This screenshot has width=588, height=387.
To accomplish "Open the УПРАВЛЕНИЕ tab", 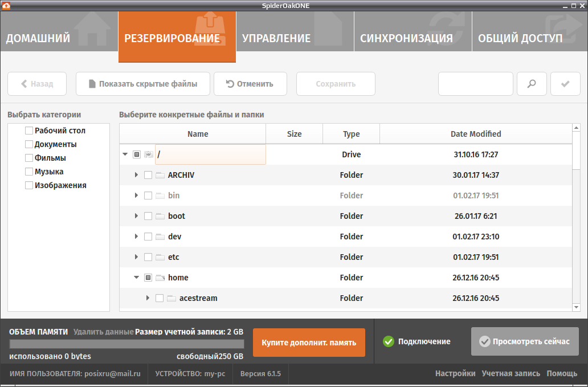I will 295,31.
